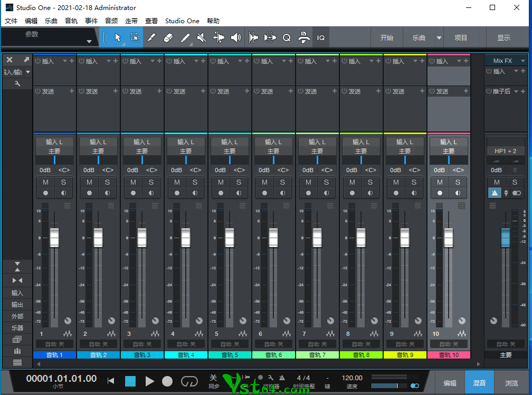Solo channel 2 with S button
Viewport: 532px width, 395px height.
[107, 182]
